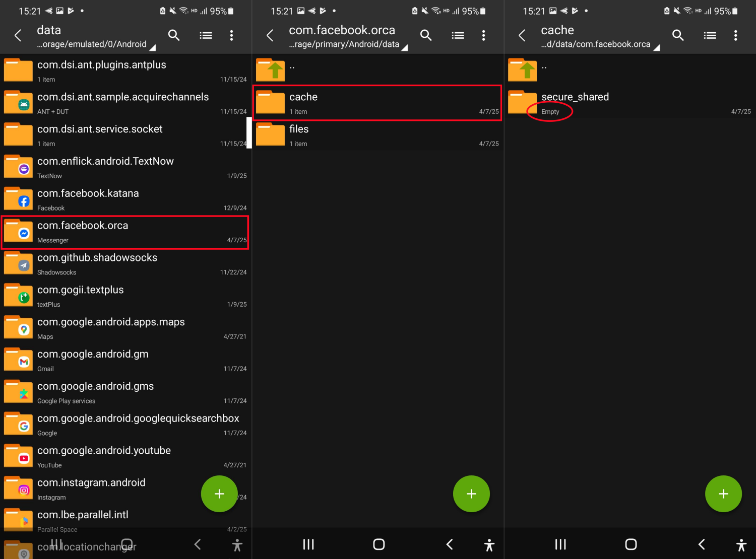The width and height of the screenshot is (756, 559).
Task: Open com.dsi.ant.sample.acquirechannels folder
Action: 125,103
